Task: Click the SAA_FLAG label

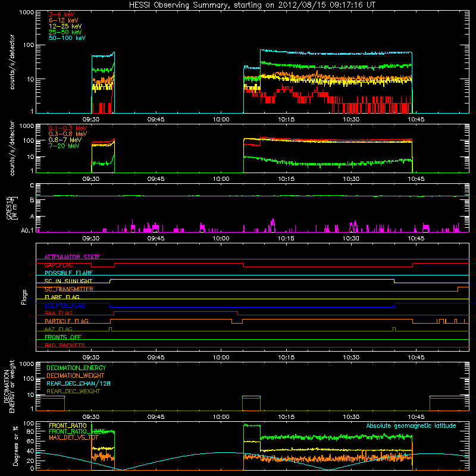Action: pos(58,313)
